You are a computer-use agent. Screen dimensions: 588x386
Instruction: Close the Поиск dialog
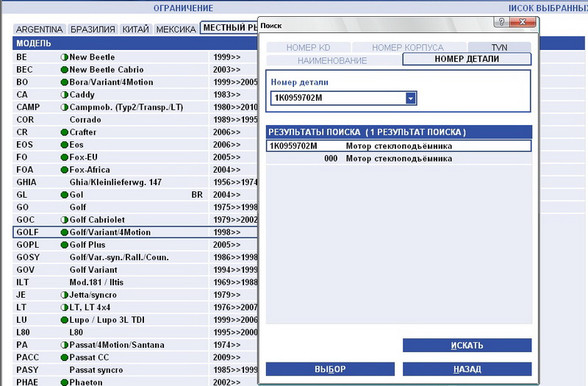(523, 22)
